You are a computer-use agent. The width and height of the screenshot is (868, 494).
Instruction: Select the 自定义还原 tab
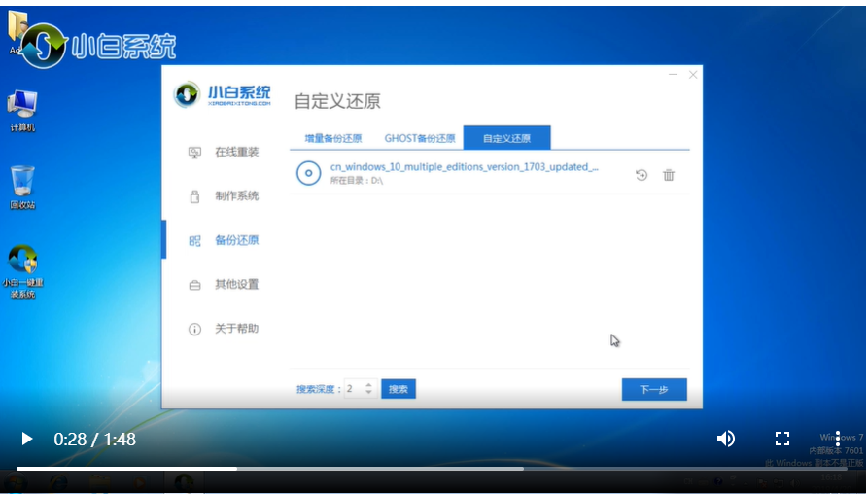(x=507, y=138)
